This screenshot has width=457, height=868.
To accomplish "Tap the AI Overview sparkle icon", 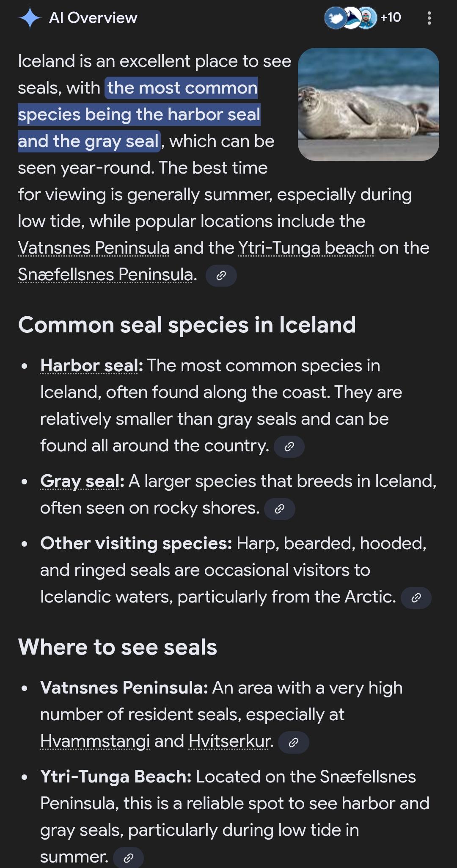I will pos(30,18).
